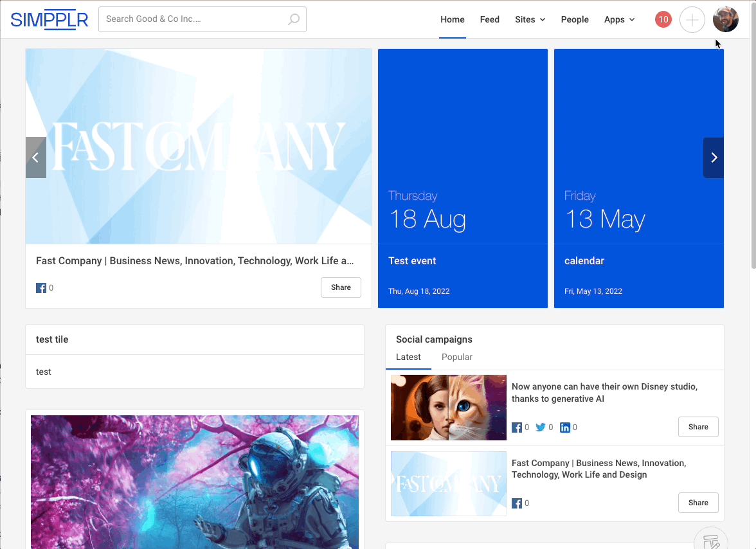Go to previous carousel slide
The image size is (756, 549).
pos(36,157)
